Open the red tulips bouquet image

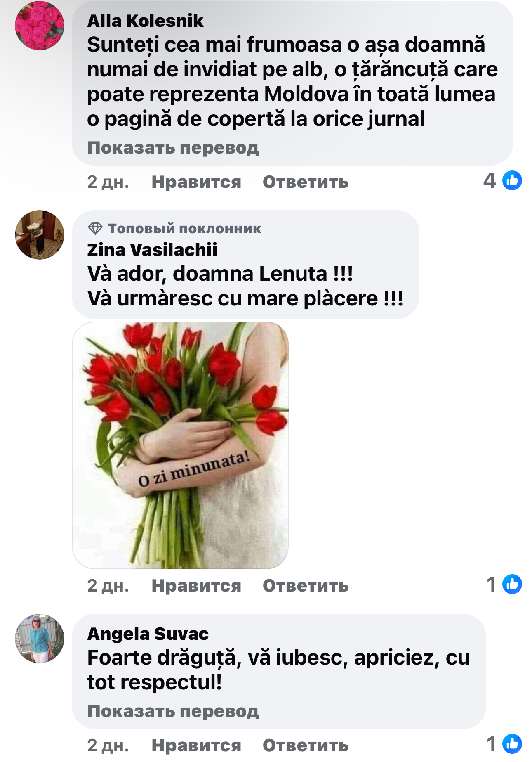tap(180, 445)
